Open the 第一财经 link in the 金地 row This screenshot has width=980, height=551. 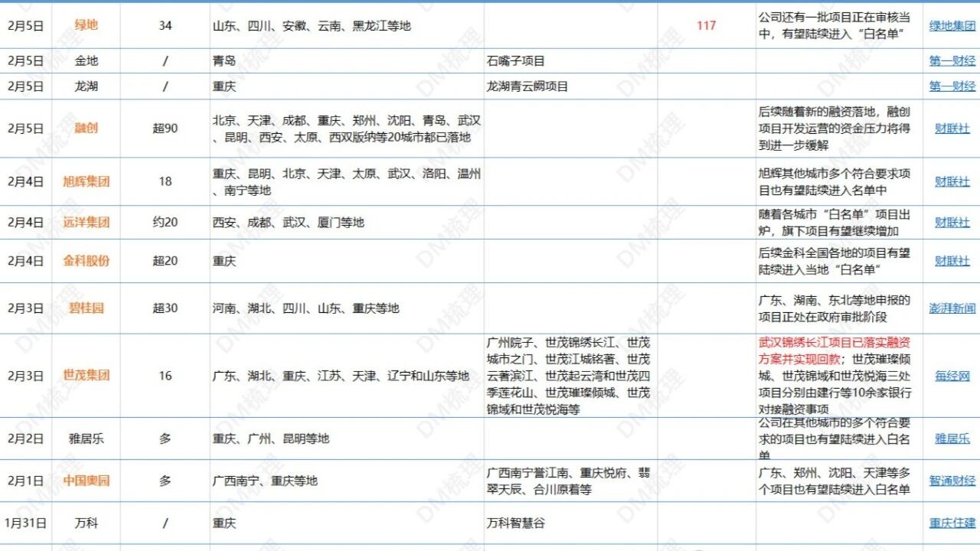tap(952, 60)
